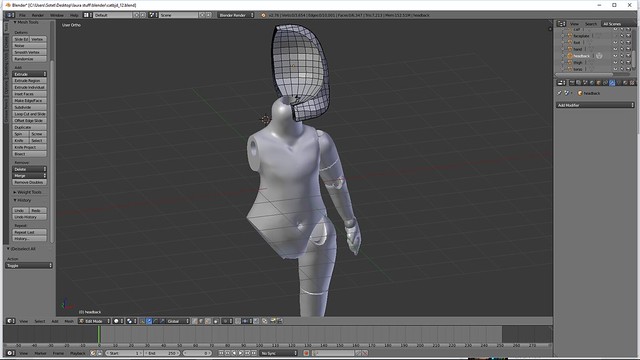Open the No Sync playback dropdown
This screenshot has height=360, width=640.
point(279,353)
